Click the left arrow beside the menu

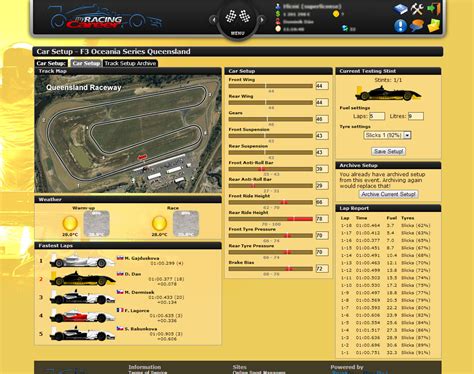pos(213,20)
